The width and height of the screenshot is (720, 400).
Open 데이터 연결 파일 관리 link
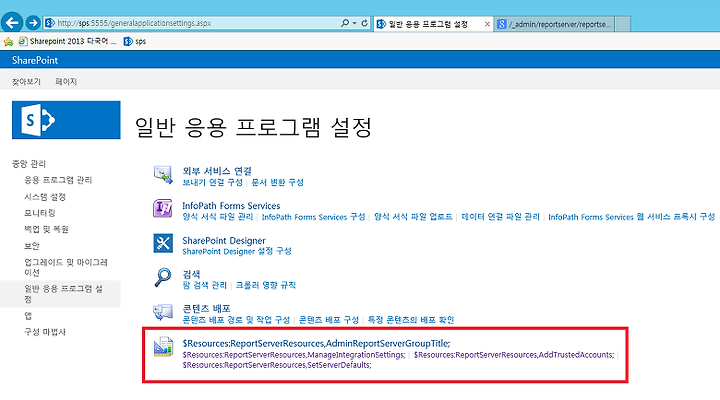coord(501,217)
